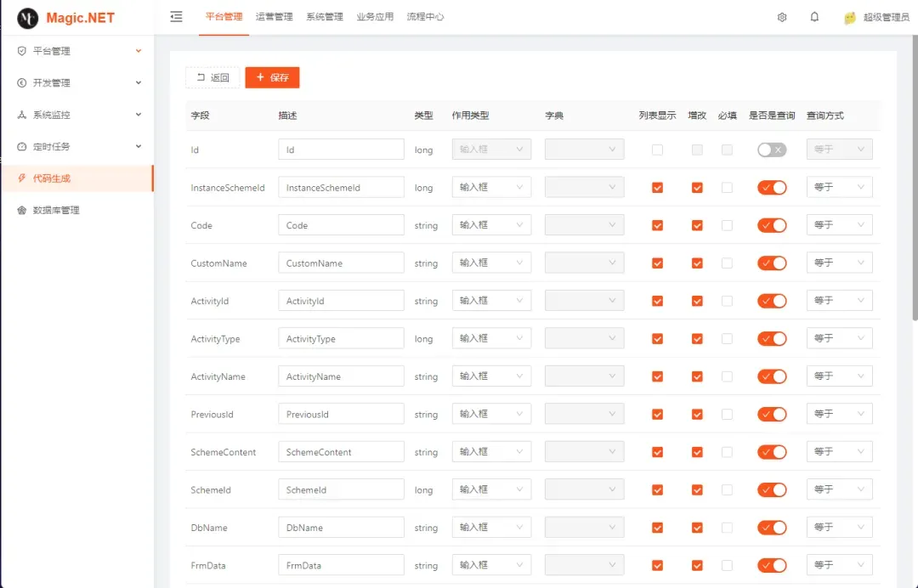Click the Magic.NET brand title text
The height and width of the screenshot is (588, 918).
click(80, 18)
